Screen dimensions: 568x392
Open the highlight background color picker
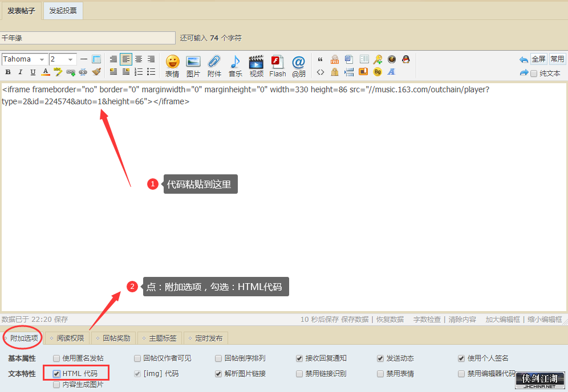(x=58, y=72)
